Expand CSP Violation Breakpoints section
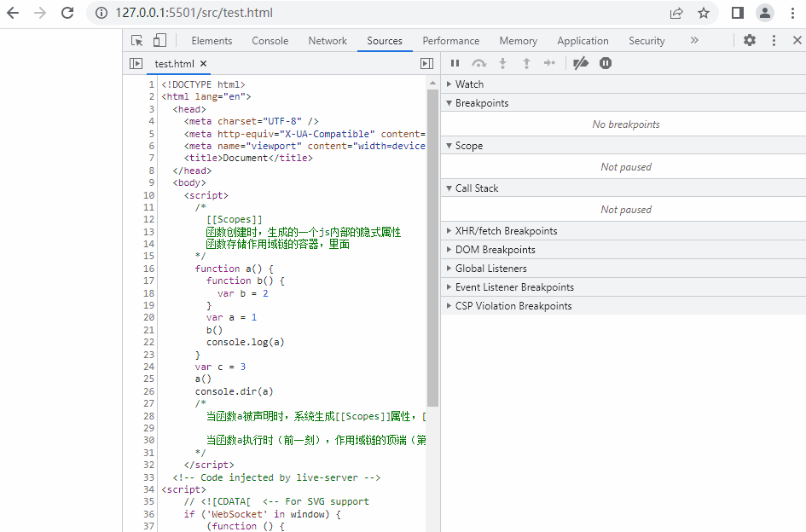 coord(623,306)
